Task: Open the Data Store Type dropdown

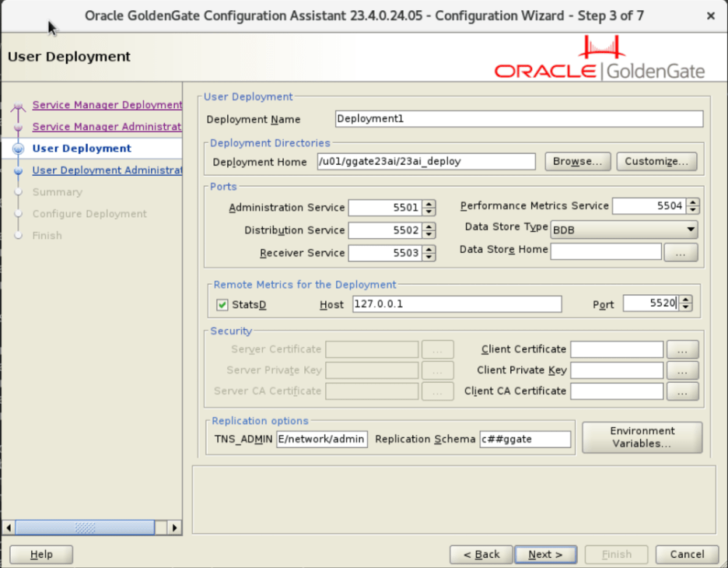Action: (x=624, y=230)
